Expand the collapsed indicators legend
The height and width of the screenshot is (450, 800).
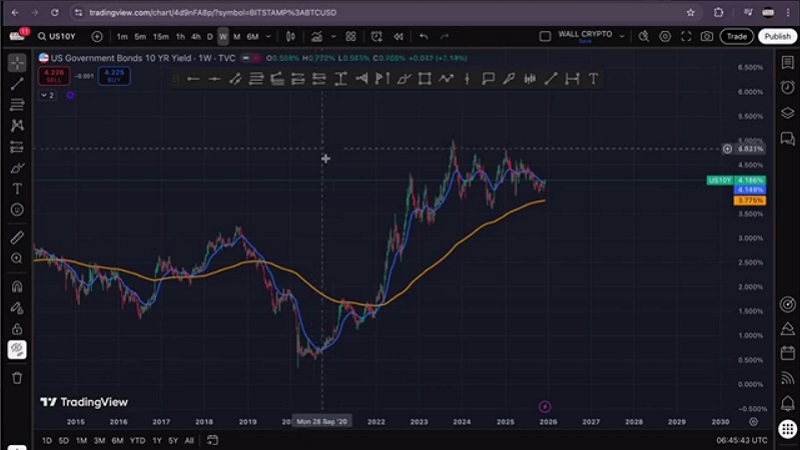47,95
